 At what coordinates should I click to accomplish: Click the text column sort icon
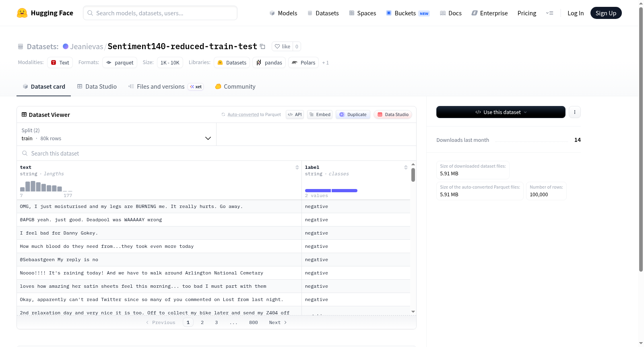[x=297, y=167]
